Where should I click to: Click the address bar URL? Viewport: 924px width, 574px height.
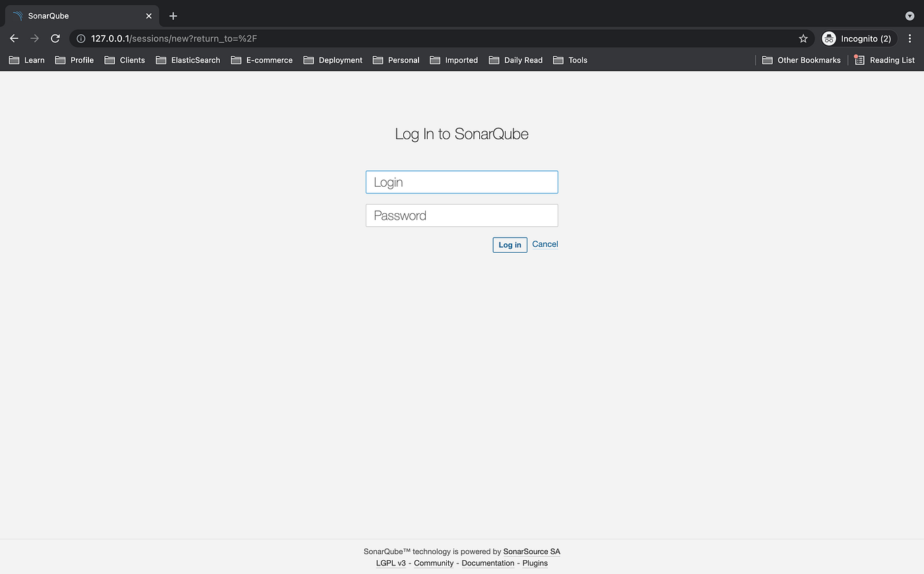174,38
